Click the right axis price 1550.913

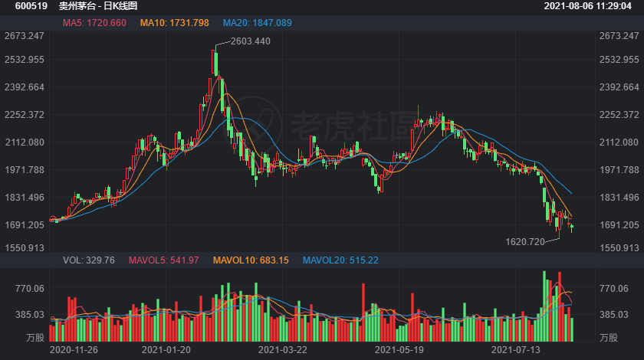point(619,247)
